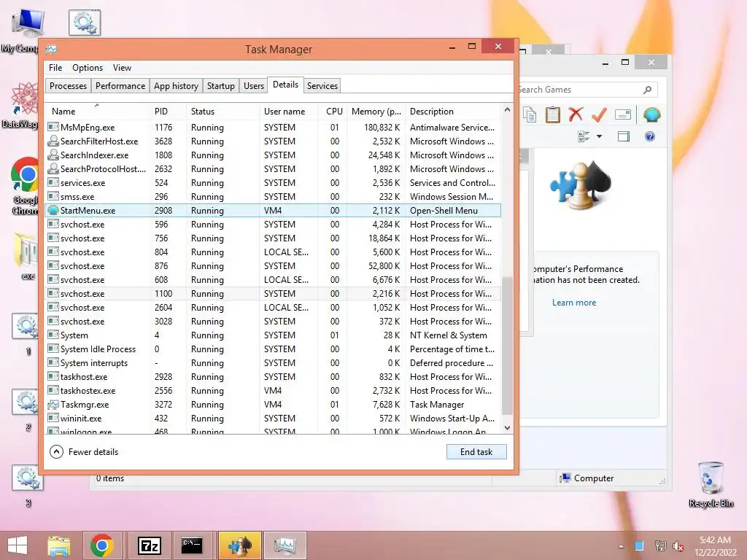
Task: Click the orange checkmark Properties icon
Action: (599, 114)
